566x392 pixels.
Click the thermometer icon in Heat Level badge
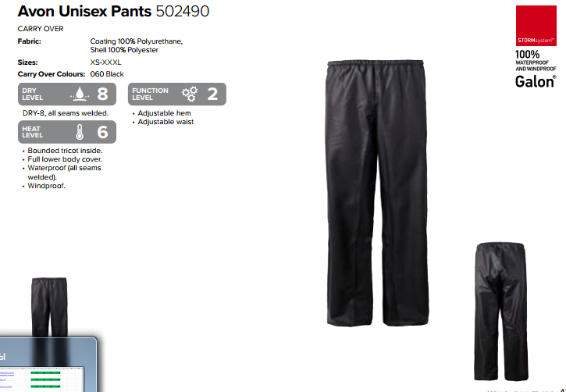click(80, 132)
